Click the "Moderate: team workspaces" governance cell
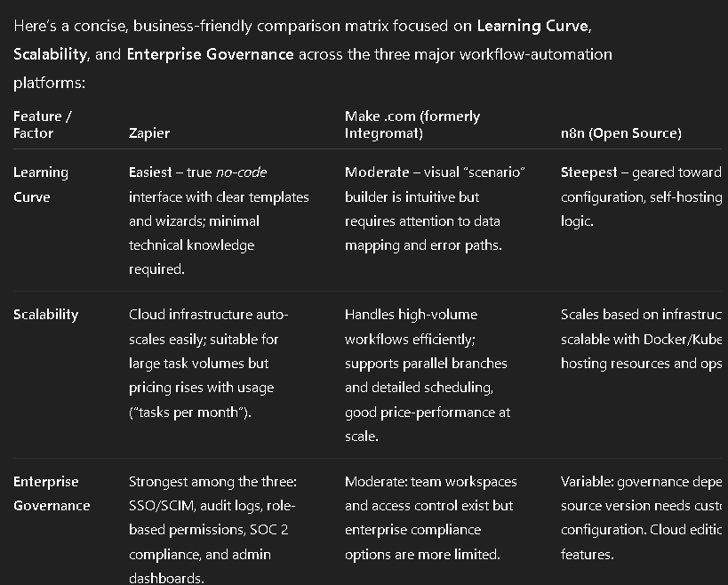Image resolution: width=728 pixels, height=585 pixels. coord(430,517)
